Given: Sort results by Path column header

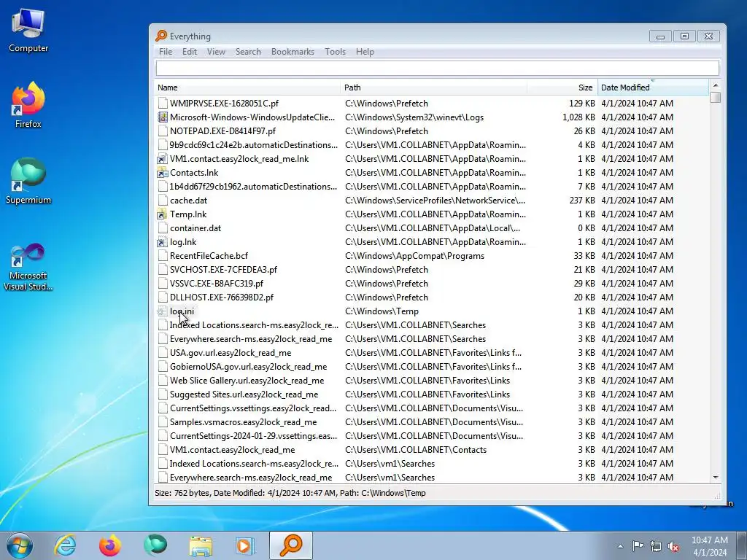Looking at the screenshot, I should 433,87.
